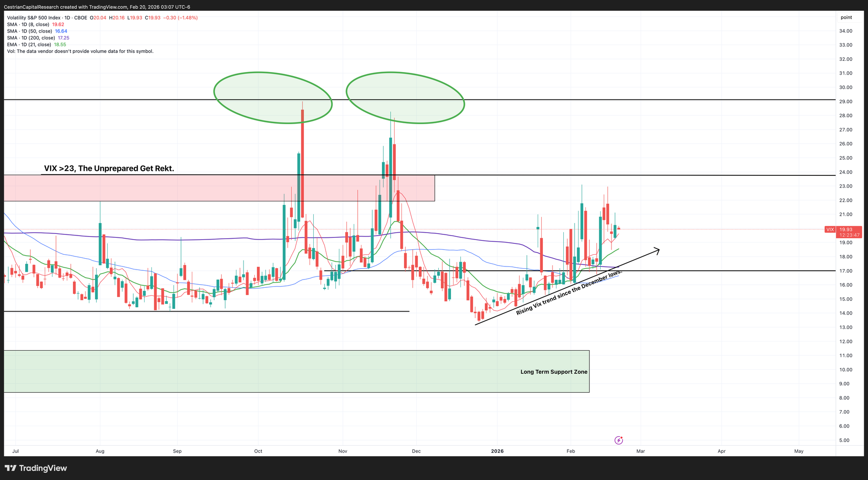The image size is (868, 480).
Task: Click the arrowhead of the rising trendline
Action: tap(657, 250)
